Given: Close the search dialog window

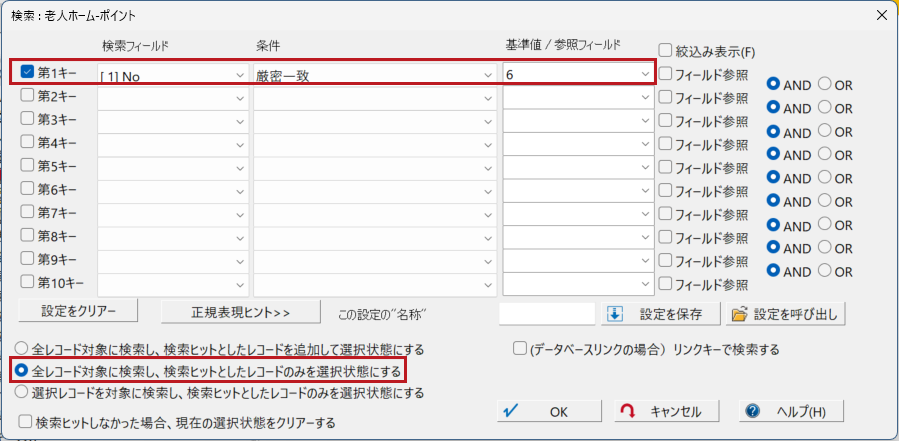Looking at the screenshot, I should [x=880, y=15].
